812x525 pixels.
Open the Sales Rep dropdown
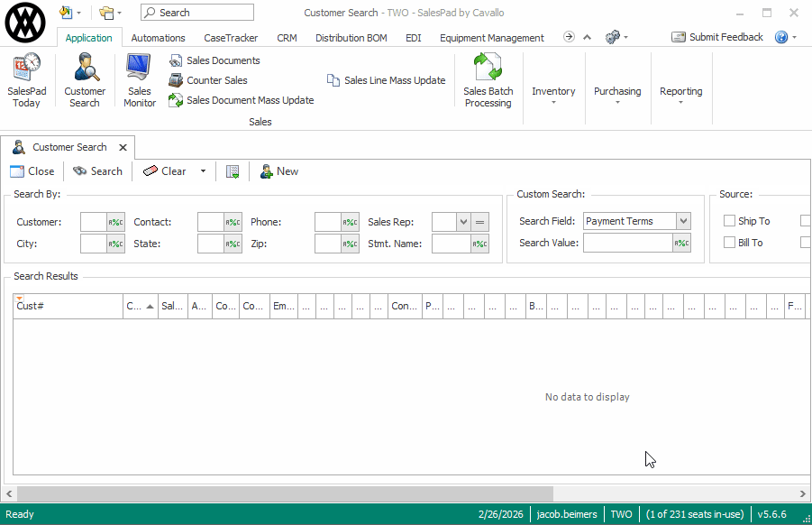pos(463,222)
